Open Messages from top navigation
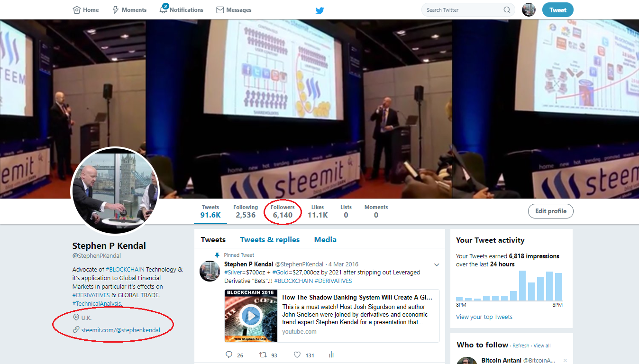Image resolution: width=639 pixels, height=364 pixels. (x=234, y=10)
